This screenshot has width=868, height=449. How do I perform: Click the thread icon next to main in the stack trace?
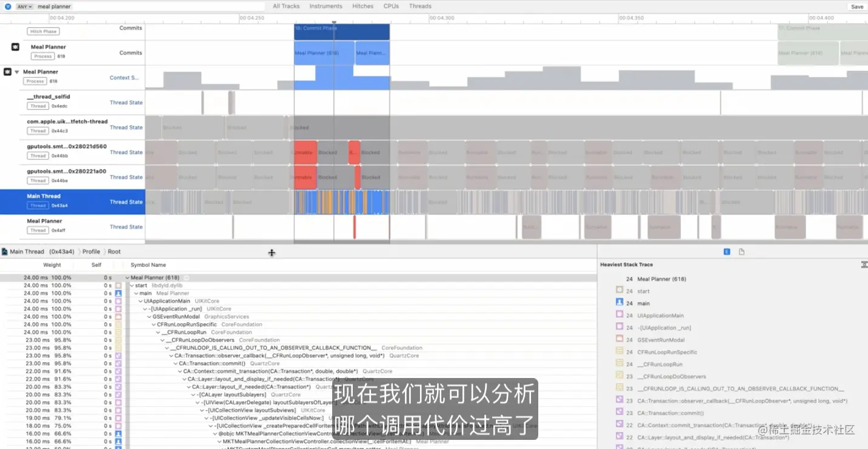619,303
